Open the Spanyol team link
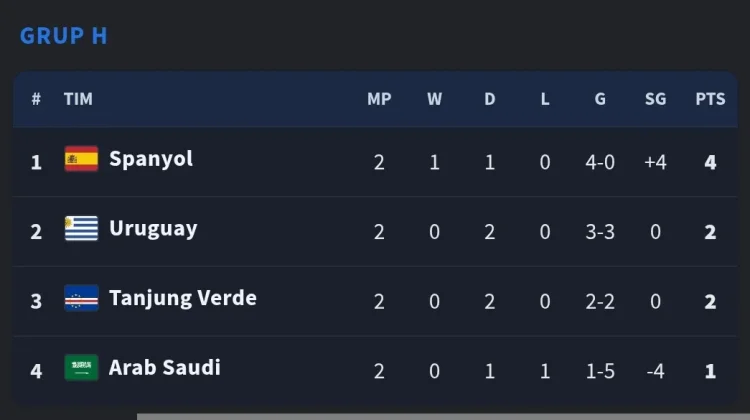Image resolution: width=750 pixels, height=420 pixels. (x=151, y=159)
